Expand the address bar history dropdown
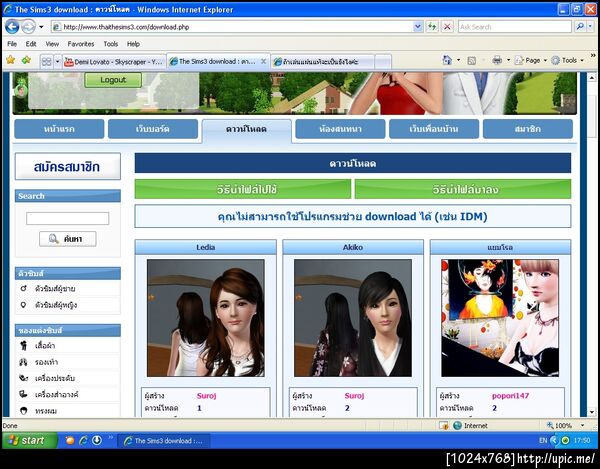This screenshot has height=469, width=600. (x=418, y=27)
